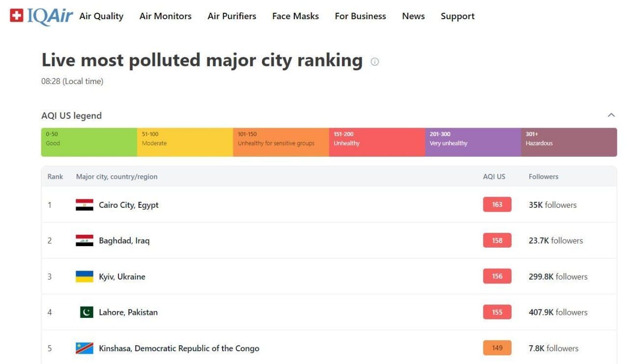Click rank number 4 in Lahore row
This screenshot has height=364, width=629.
click(x=50, y=312)
